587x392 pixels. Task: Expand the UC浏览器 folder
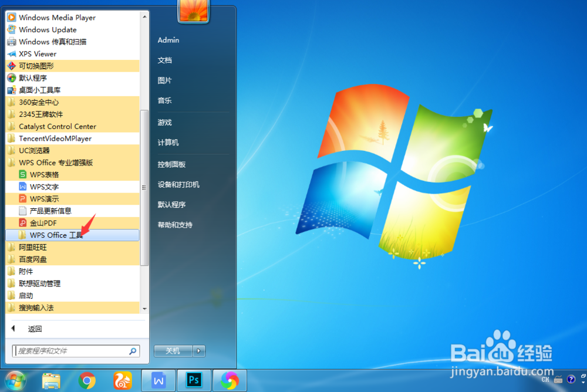[73, 150]
